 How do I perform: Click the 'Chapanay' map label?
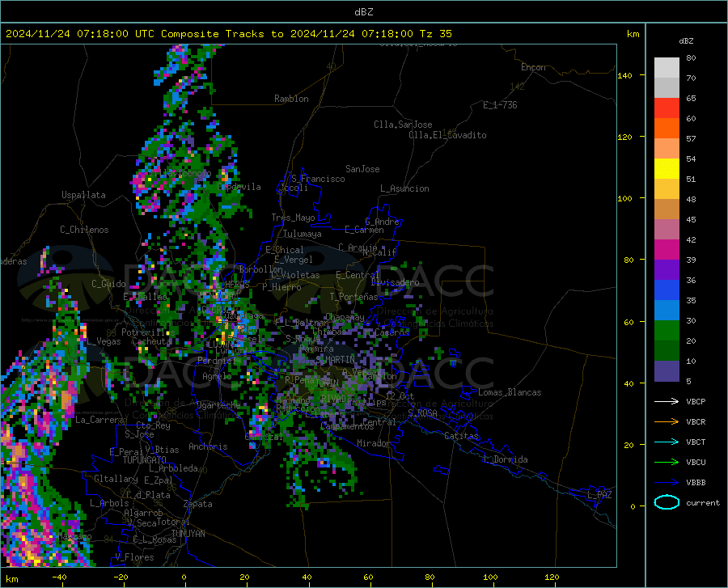coord(345,317)
